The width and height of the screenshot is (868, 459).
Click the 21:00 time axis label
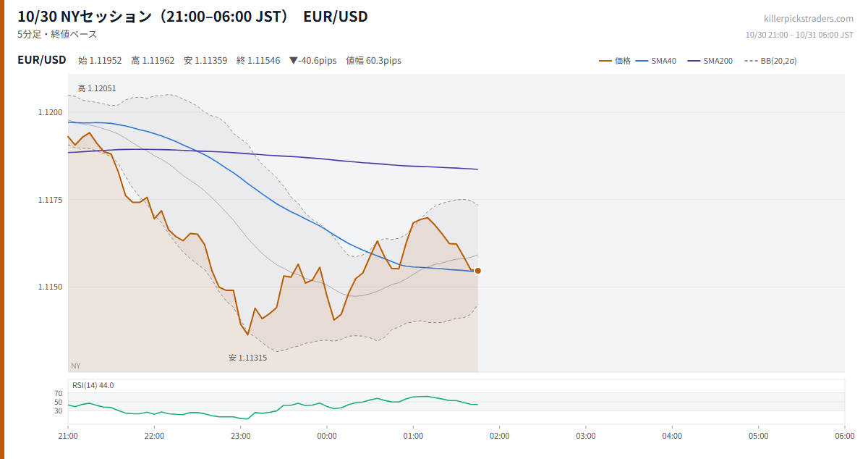tap(68, 436)
